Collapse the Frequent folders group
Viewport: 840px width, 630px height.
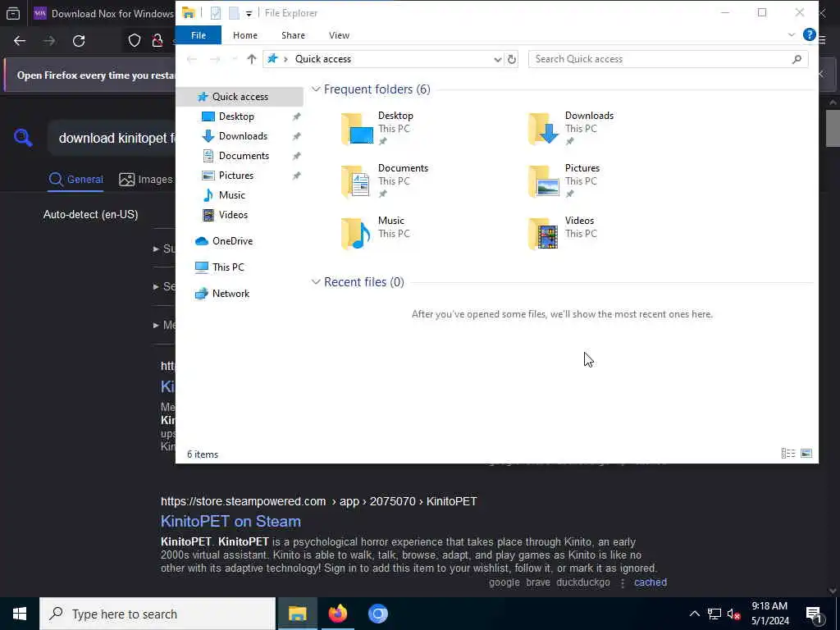[316, 89]
